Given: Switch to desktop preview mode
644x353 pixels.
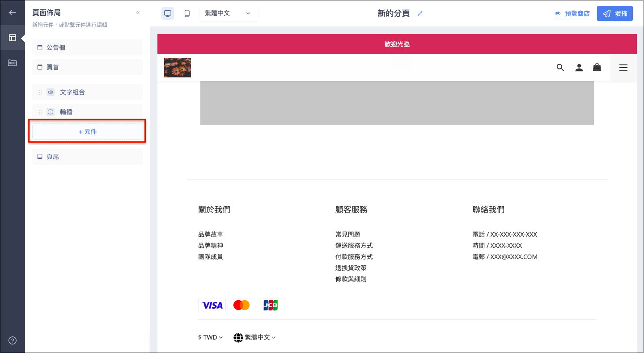Looking at the screenshot, I should [168, 13].
